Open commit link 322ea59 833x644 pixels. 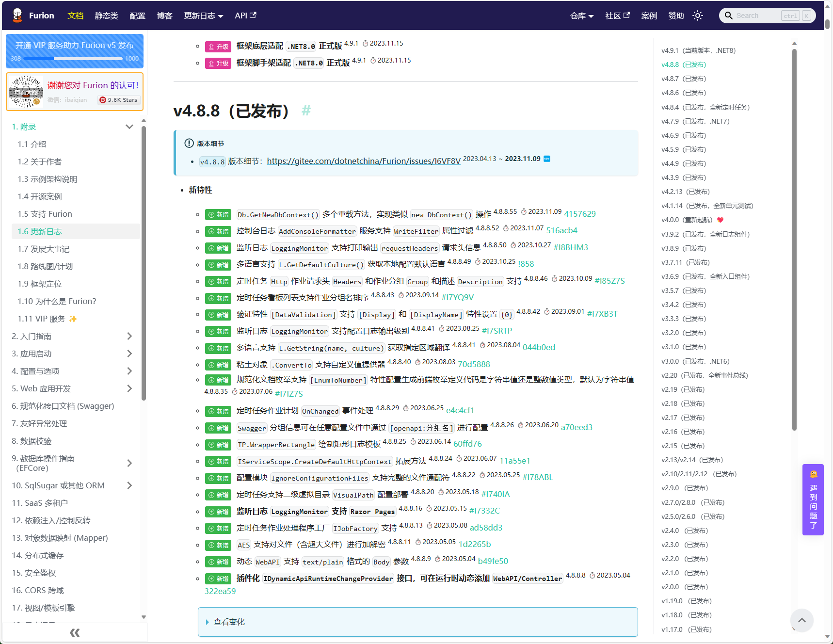pos(220,591)
